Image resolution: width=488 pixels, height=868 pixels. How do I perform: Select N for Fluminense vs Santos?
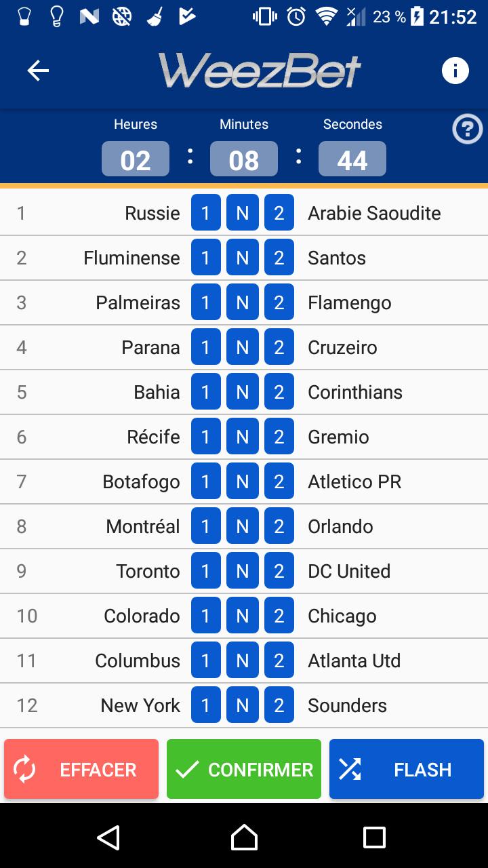point(243,258)
